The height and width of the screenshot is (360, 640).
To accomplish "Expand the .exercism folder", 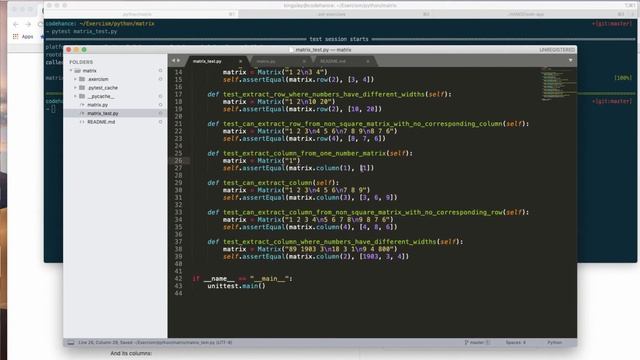I will [x=76, y=79].
